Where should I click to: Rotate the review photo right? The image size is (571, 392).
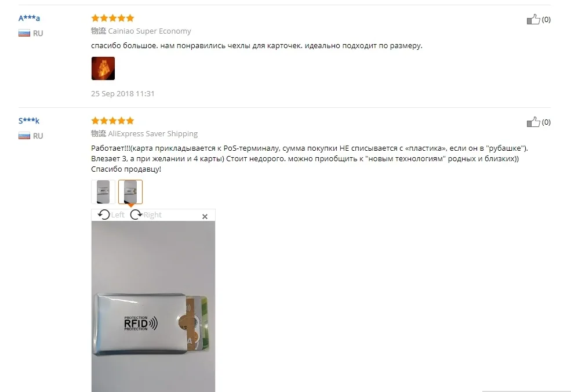(146, 215)
